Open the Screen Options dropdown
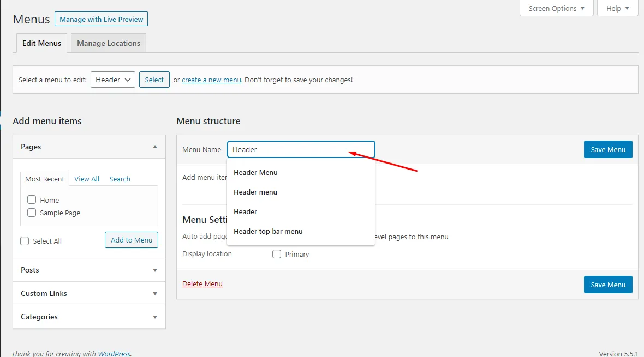 click(x=556, y=8)
